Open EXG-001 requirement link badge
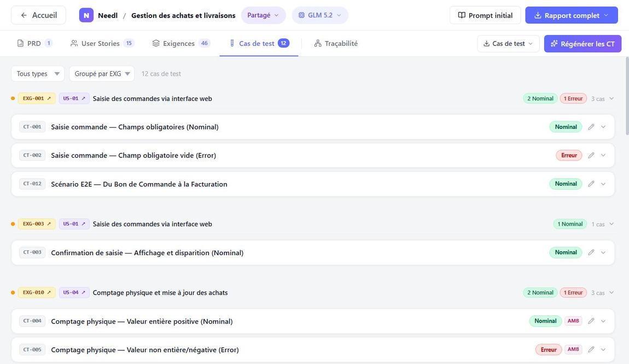The width and height of the screenshot is (629, 364). pyautogui.click(x=37, y=98)
